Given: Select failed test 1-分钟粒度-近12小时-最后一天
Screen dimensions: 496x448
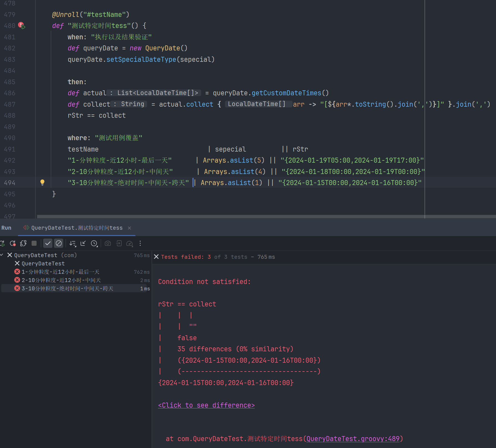Looking at the screenshot, I should 60,272.
